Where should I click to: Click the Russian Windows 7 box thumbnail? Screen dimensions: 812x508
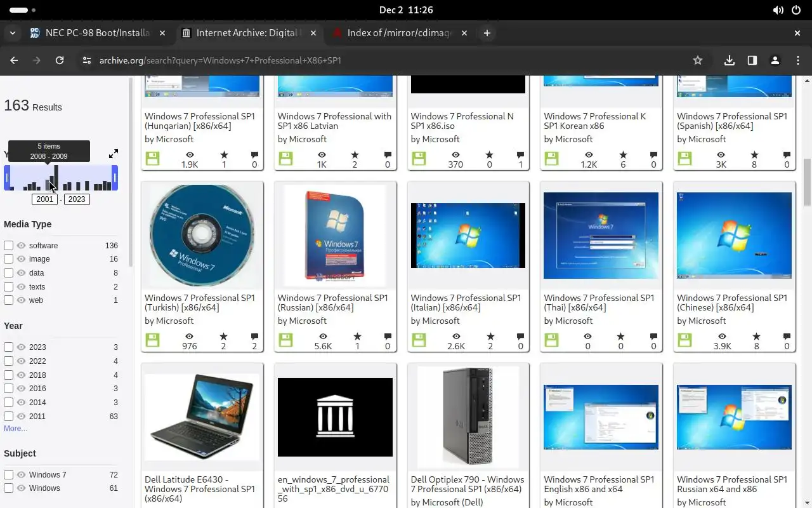[335, 236]
